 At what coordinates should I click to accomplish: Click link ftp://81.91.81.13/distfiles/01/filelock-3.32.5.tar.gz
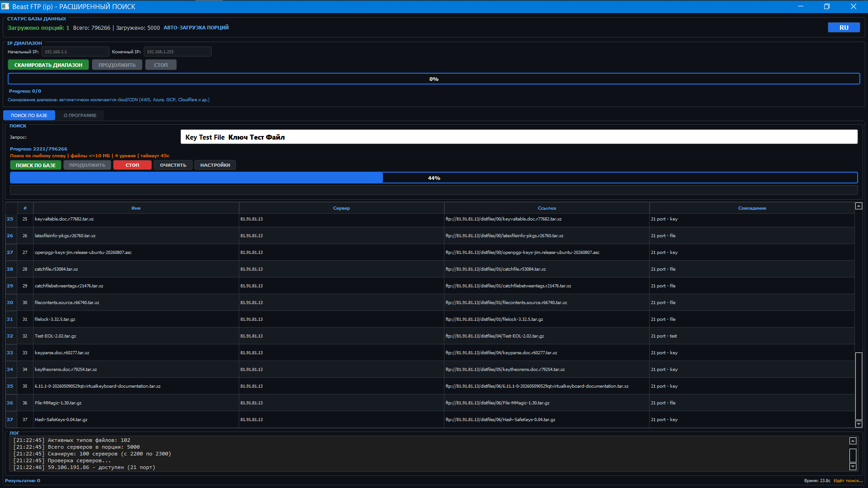pyautogui.click(x=494, y=319)
